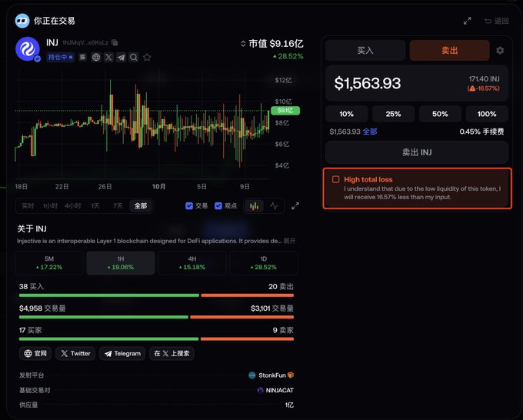Viewport: 523px width, 420px height.
Task: Expand the INJ description with 展开
Action: (x=289, y=241)
